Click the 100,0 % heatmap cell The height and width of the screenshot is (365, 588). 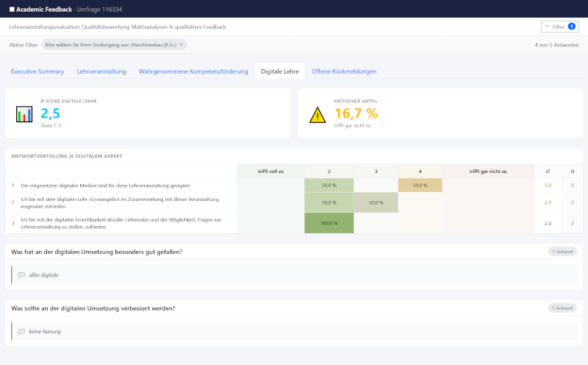pyautogui.click(x=329, y=223)
